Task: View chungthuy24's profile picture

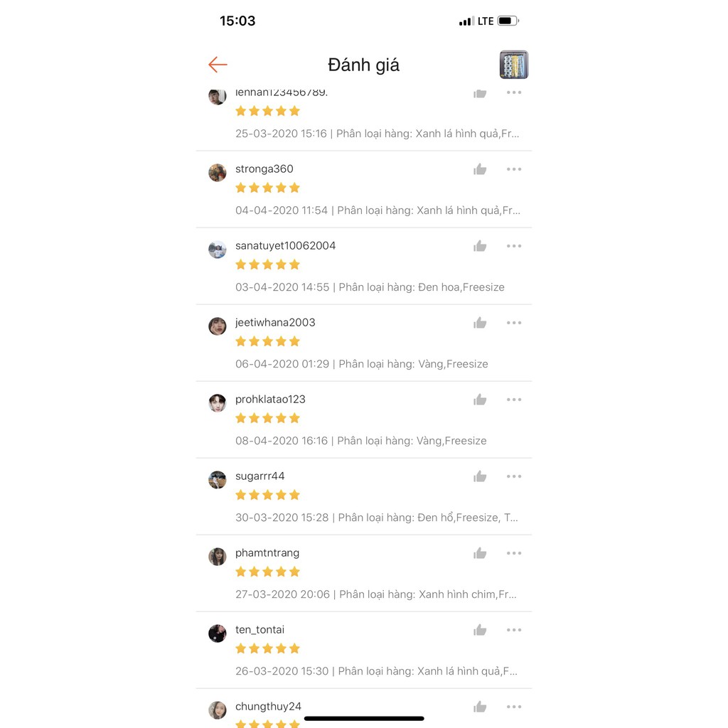Action: [x=218, y=710]
